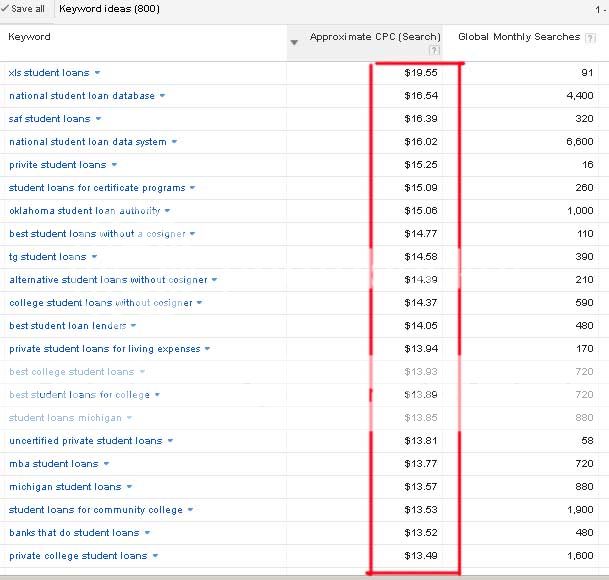609x580 pixels.
Task: Click help icon beside Global Monthly Searches
Action: (590, 38)
